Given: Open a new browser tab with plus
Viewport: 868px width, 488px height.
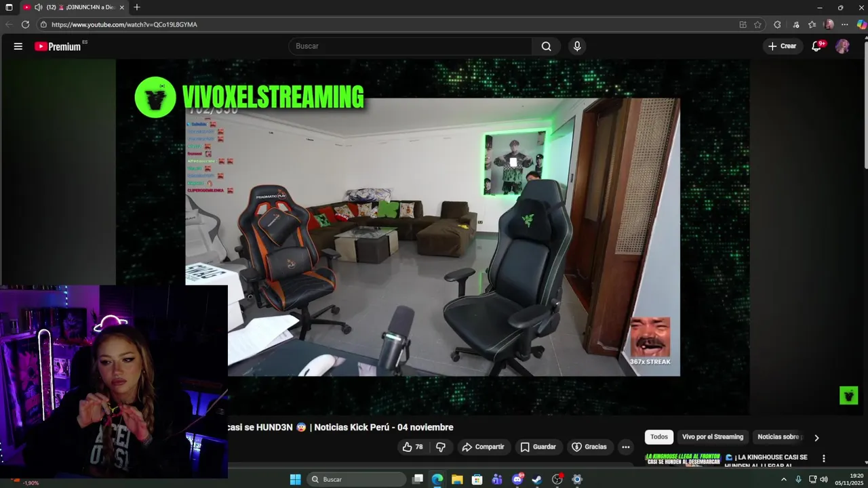Looking at the screenshot, I should tap(137, 7).
